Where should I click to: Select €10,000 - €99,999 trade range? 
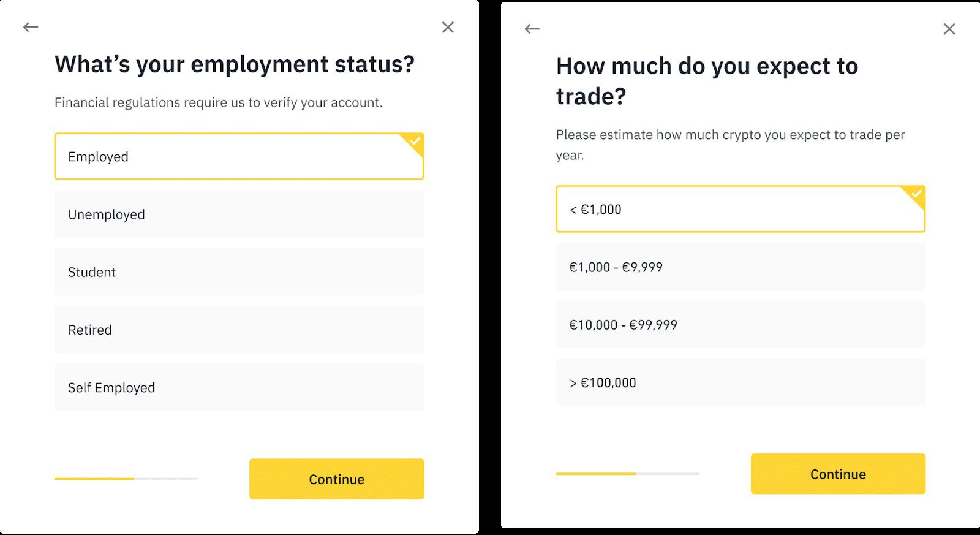click(740, 325)
